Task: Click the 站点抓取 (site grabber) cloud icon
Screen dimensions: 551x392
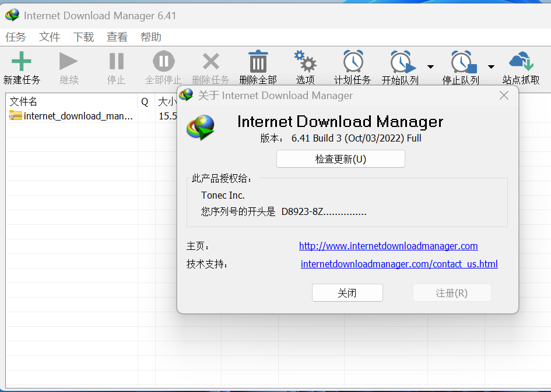Action: [x=521, y=61]
